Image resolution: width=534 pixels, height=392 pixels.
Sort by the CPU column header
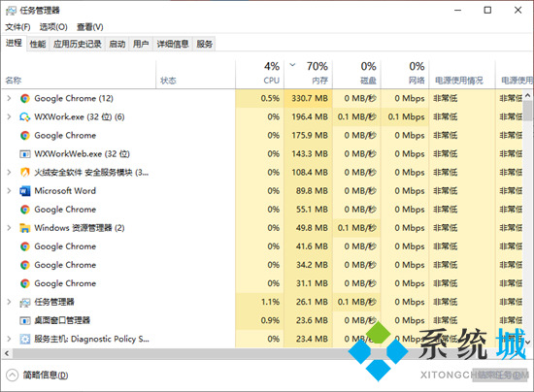260,73
